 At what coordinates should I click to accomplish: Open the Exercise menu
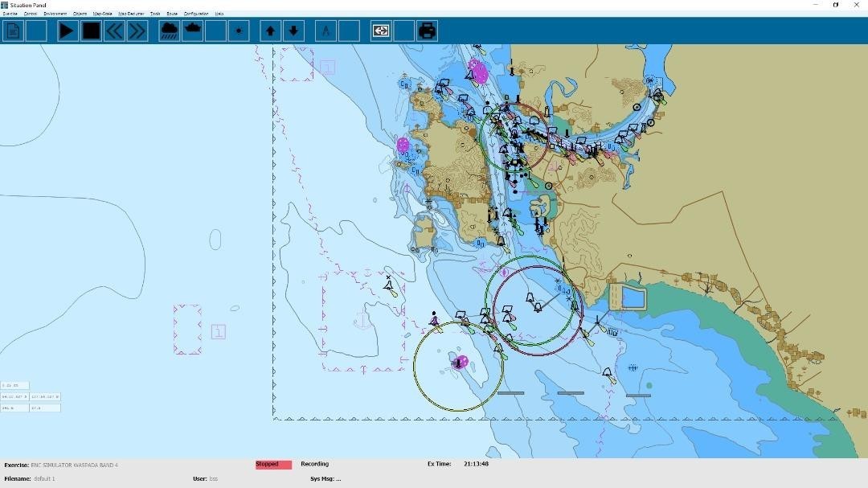click(10, 14)
